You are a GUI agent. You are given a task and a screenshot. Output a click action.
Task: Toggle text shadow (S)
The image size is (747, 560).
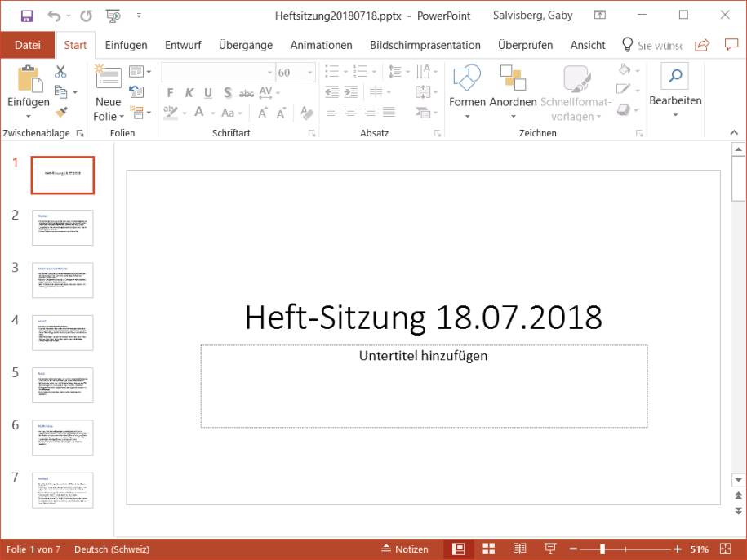[228, 92]
